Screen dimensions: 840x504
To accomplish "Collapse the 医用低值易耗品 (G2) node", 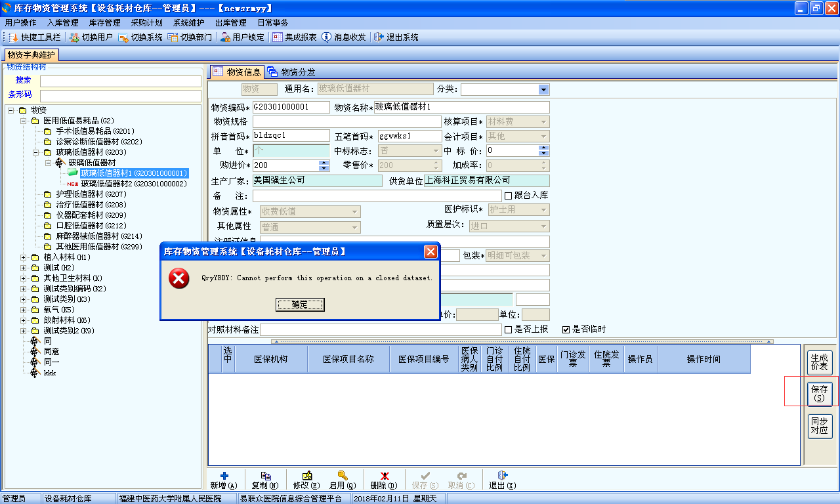I will coord(24,121).
